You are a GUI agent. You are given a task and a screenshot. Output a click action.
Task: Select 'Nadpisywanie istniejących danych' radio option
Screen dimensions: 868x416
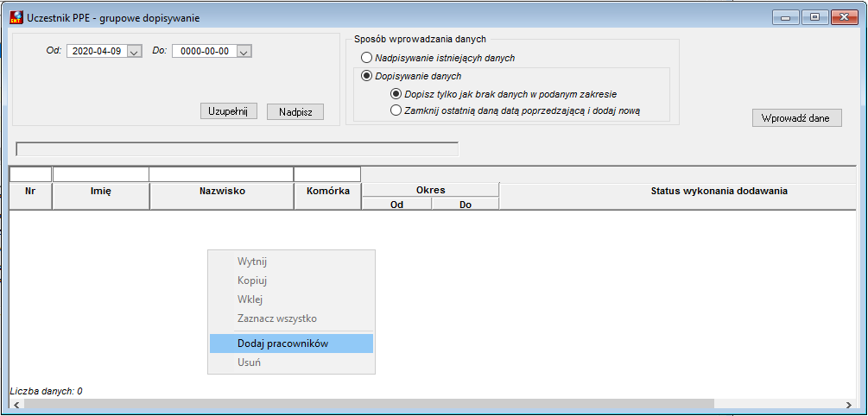(365, 58)
